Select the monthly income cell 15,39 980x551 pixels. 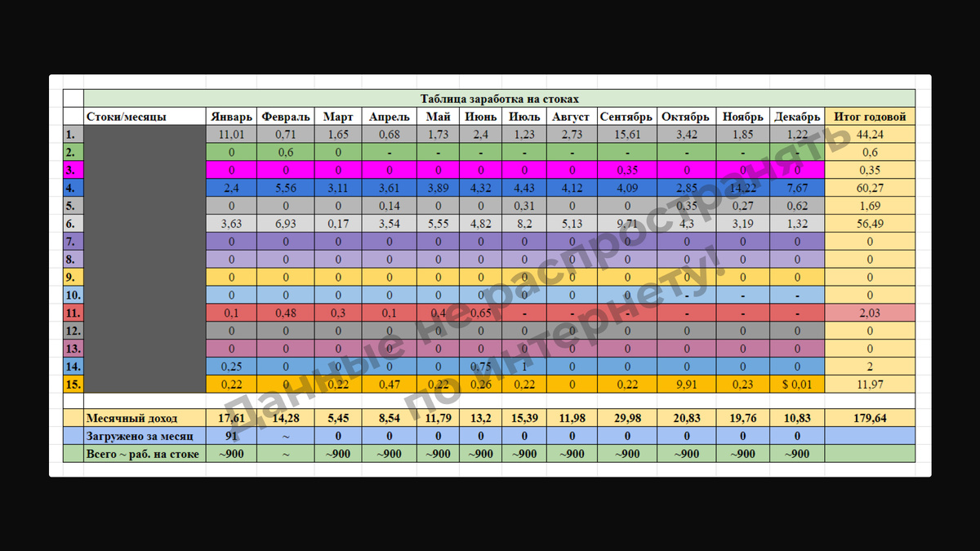click(x=524, y=418)
